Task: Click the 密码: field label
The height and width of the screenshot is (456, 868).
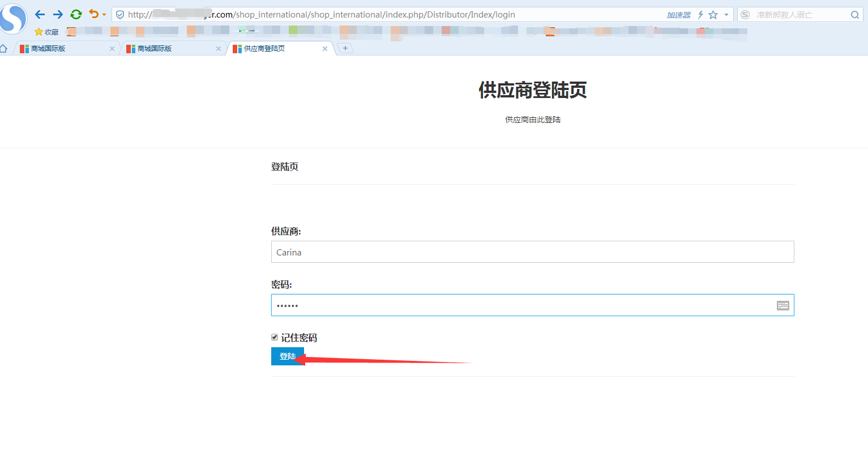Action: point(281,284)
